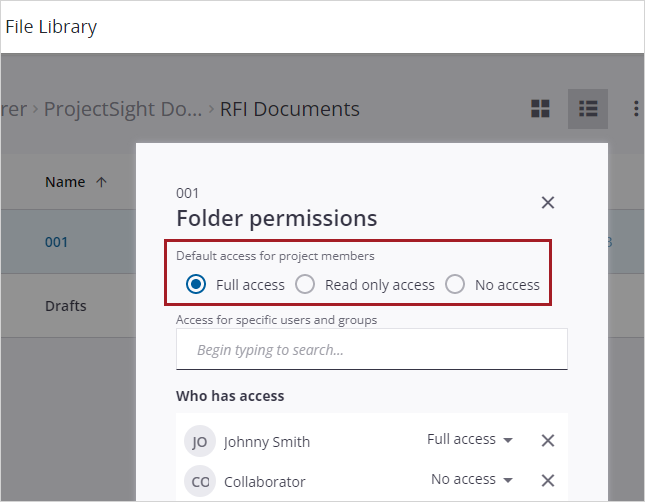Viewport: 645px width, 502px height.
Task: Remove Collaborator's access entry
Action: click(548, 480)
